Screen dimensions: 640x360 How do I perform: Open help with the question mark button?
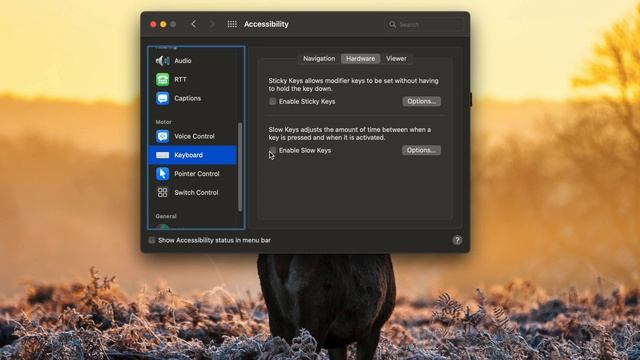click(457, 240)
